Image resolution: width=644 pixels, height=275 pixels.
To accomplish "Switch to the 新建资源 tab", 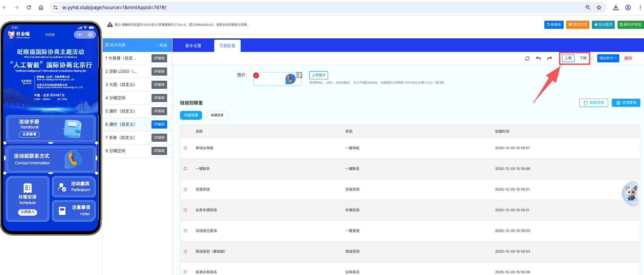I will [217, 115].
